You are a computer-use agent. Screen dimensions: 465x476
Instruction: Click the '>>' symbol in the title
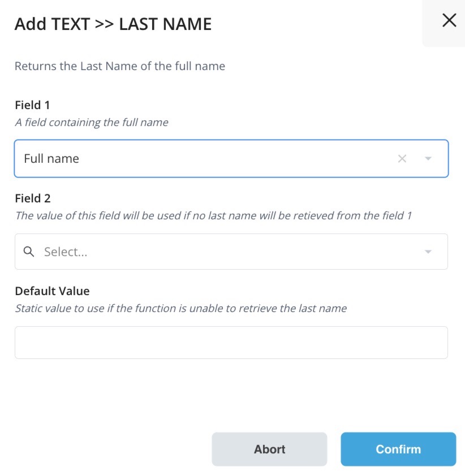click(x=105, y=24)
